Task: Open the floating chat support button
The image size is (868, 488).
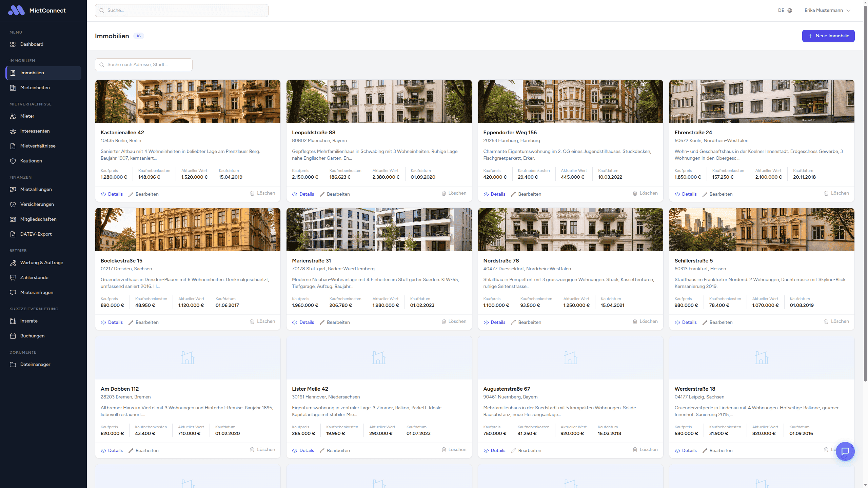Action: [845, 451]
